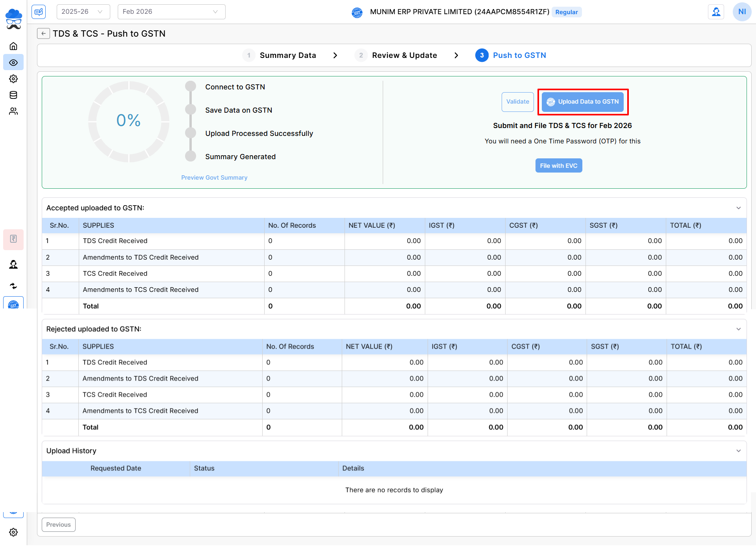Open the 2025-26 financial year dropdown
This screenshot has width=756, height=546.
click(83, 12)
